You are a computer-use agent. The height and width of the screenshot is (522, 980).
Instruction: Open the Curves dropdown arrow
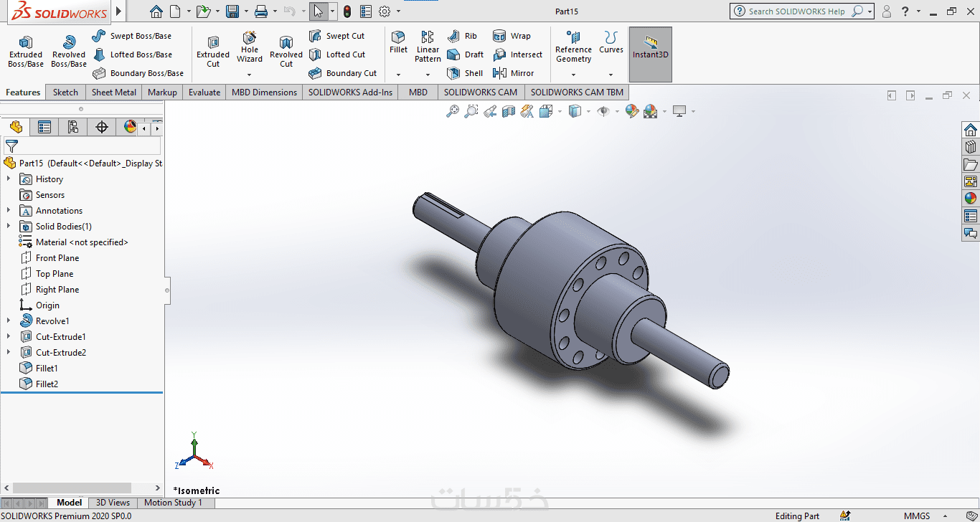coord(611,75)
